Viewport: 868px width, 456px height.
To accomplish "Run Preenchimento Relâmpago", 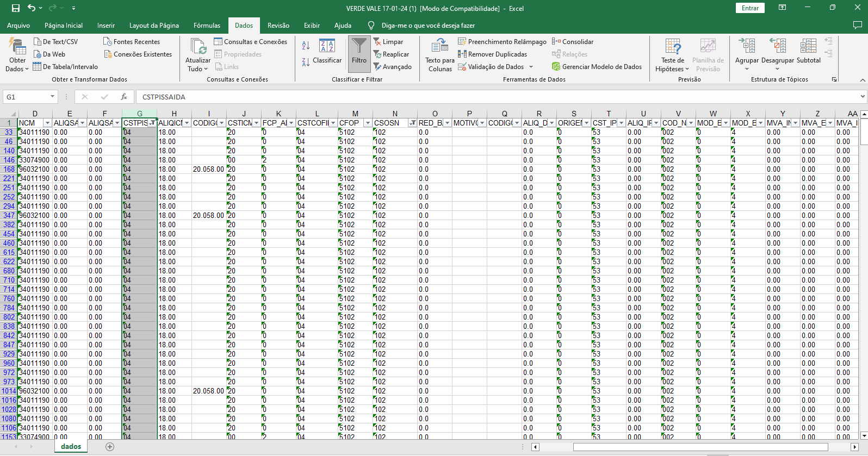I will pyautogui.click(x=502, y=42).
